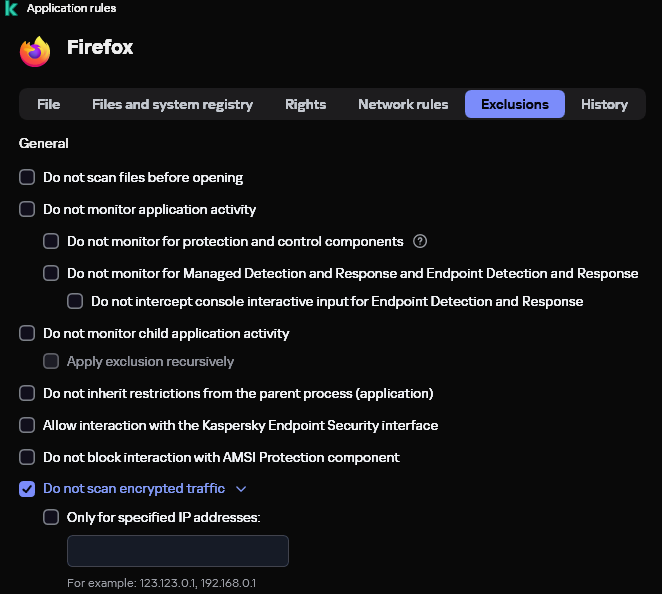Check Only for specified IP addresses
This screenshot has width=662, height=594.
51,517
